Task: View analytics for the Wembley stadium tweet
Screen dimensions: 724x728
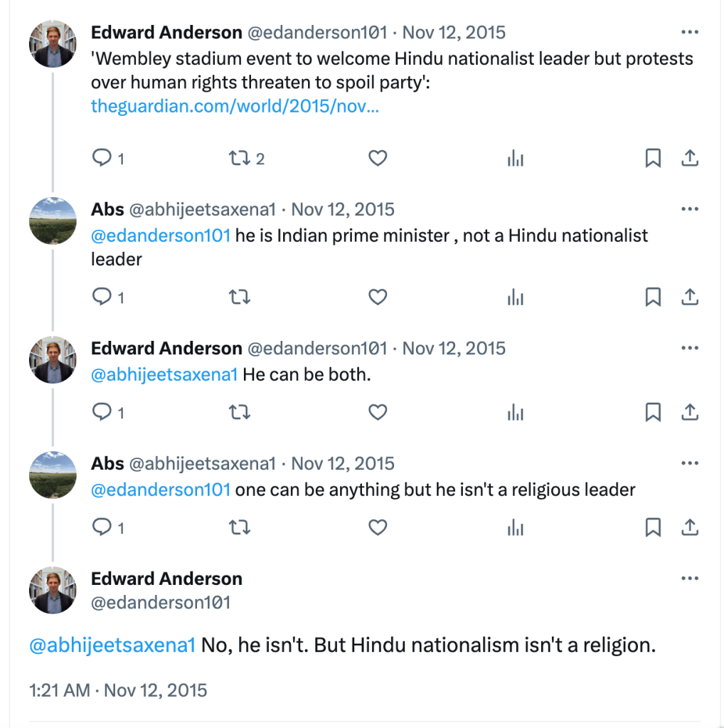Action: [x=515, y=158]
